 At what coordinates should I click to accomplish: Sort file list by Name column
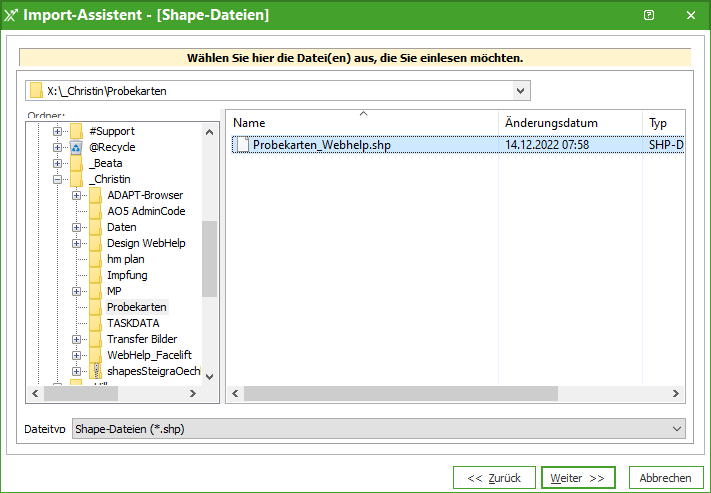click(360, 123)
